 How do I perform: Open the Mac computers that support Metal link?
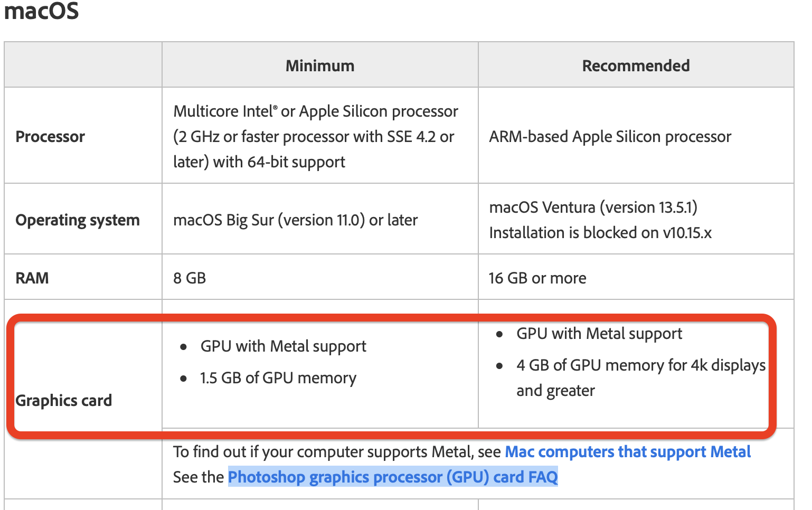[627, 452]
